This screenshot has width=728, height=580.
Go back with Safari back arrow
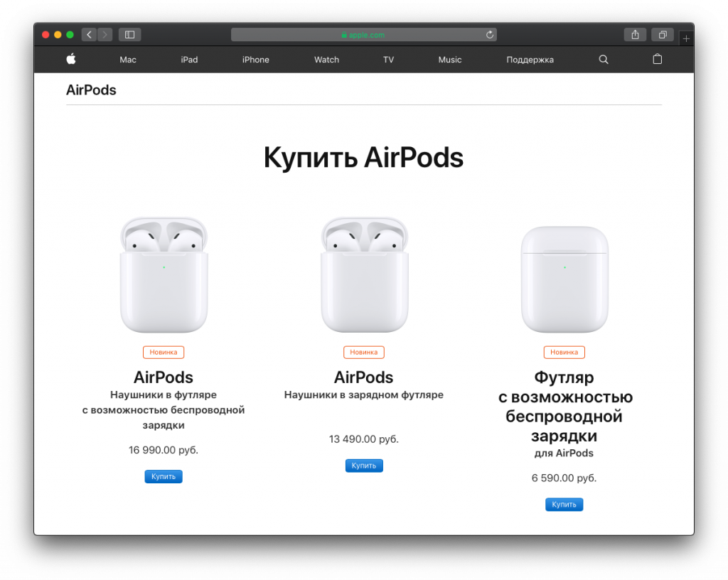coord(89,35)
